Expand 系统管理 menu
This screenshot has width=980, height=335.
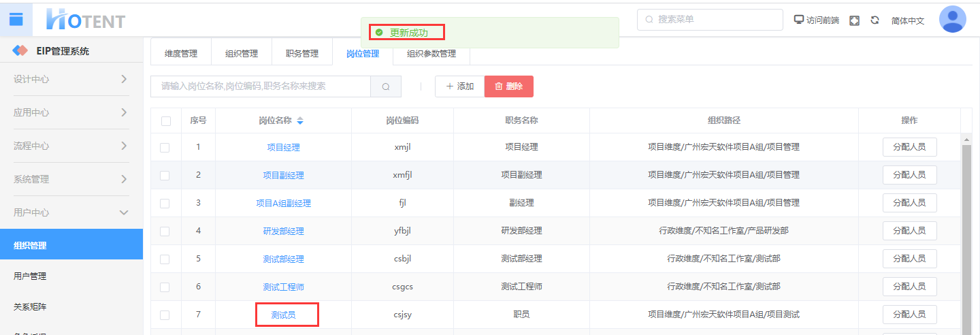point(71,179)
